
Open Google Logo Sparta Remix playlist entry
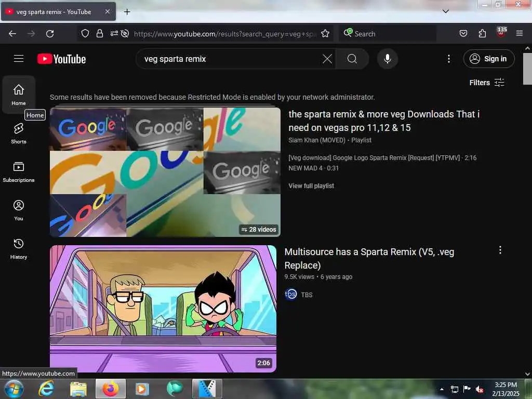click(382, 158)
